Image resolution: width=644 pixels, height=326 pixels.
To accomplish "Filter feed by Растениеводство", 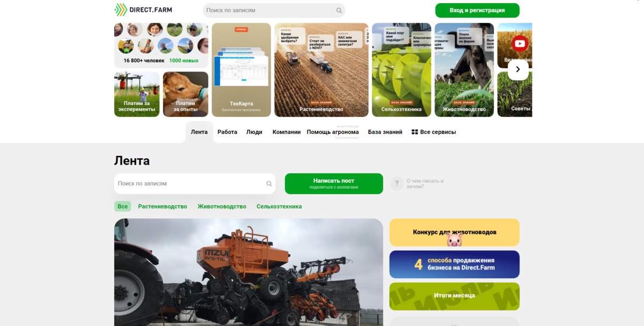I will (x=163, y=206).
